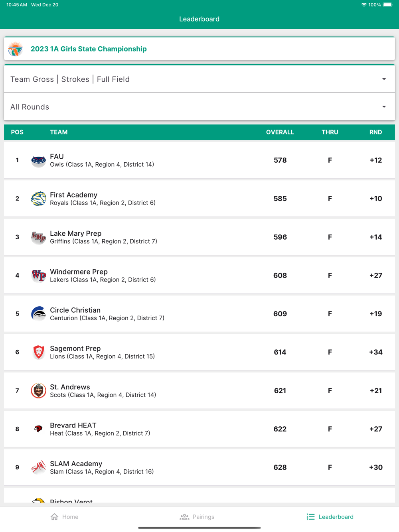The width and height of the screenshot is (399, 532).
Task: Sort by the OVERALL column header
Action: pyautogui.click(x=280, y=132)
